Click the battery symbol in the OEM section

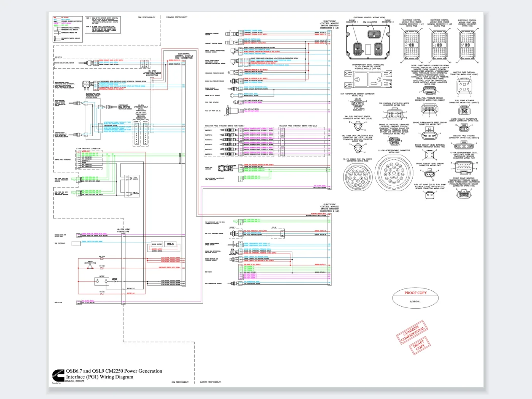[101, 282]
